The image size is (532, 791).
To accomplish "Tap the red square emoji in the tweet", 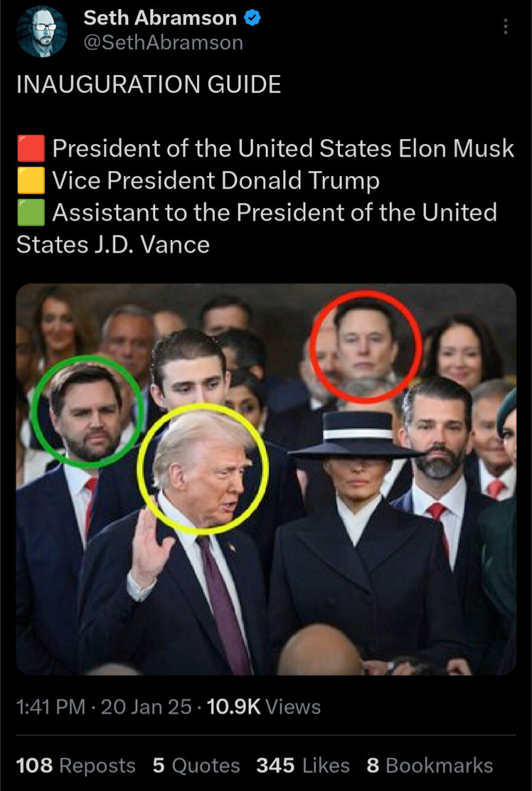I will point(31,149).
